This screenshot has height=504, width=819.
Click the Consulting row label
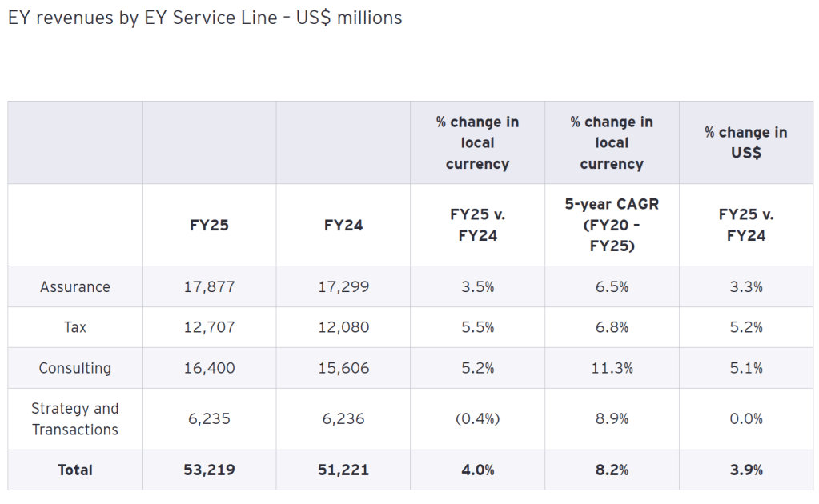(x=75, y=368)
